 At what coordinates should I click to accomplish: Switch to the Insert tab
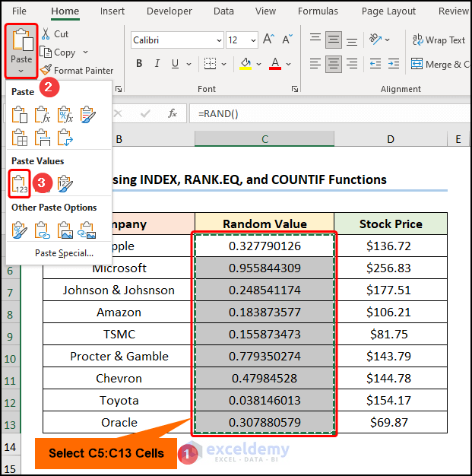pyautogui.click(x=112, y=11)
